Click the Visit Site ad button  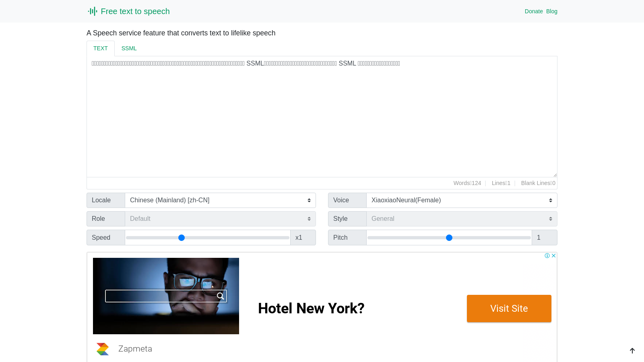(x=509, y=309)
